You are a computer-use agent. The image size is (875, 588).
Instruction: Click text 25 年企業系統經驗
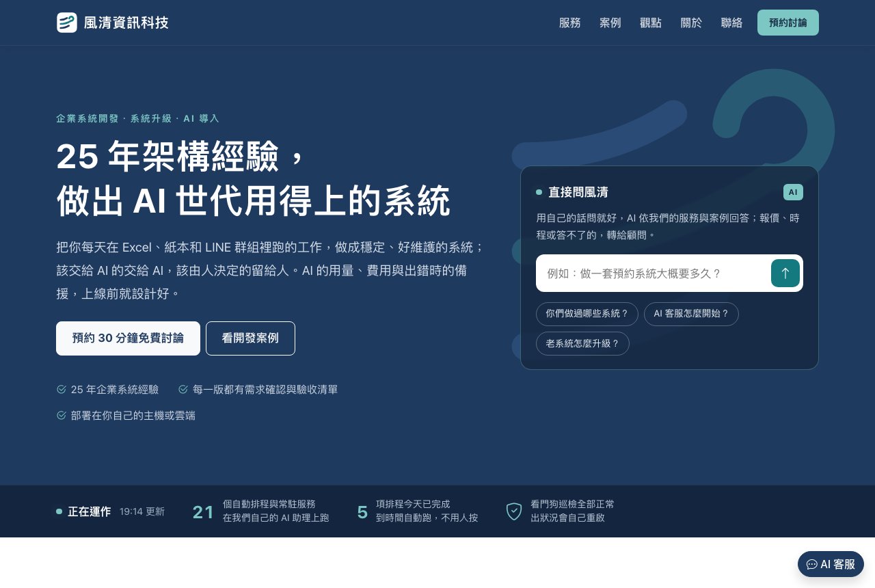[x=115, y=389]
